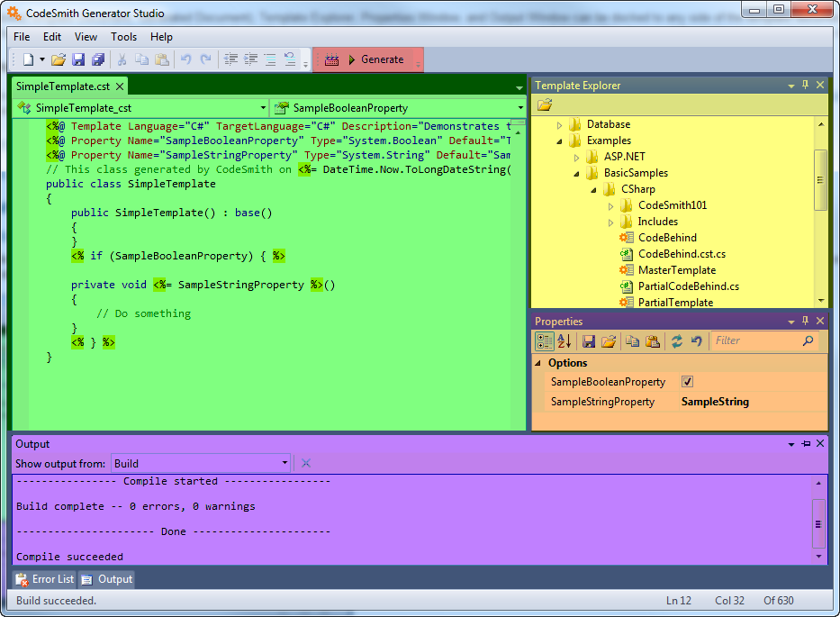Switch to the Output bottom tab
The width and height of the screenshot is (840, 617).
[106, 579]
